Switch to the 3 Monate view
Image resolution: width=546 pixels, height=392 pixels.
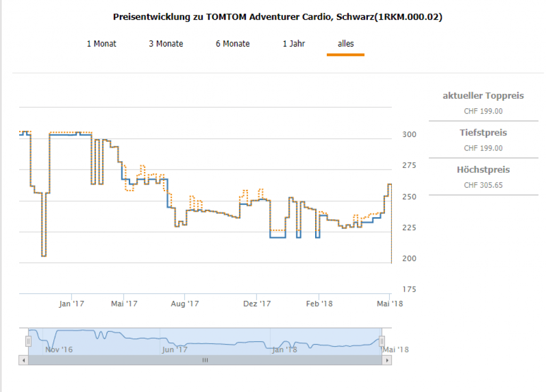coord(166,44)
